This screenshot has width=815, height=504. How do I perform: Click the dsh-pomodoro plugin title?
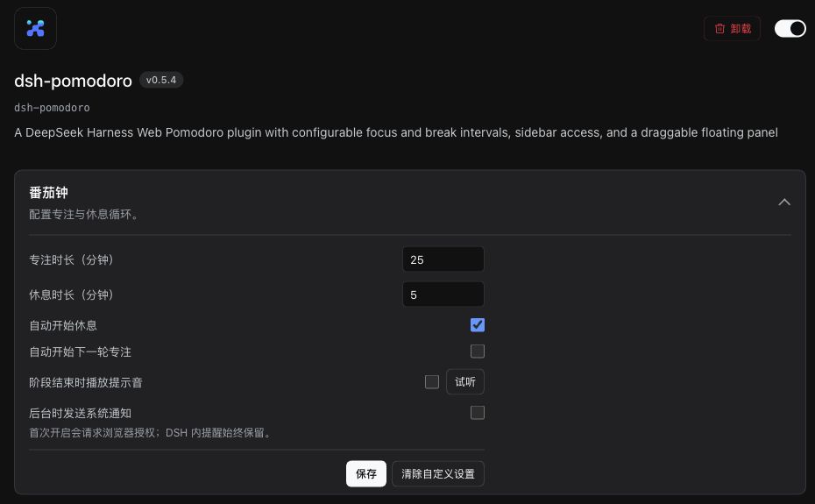tap(74, 82)
